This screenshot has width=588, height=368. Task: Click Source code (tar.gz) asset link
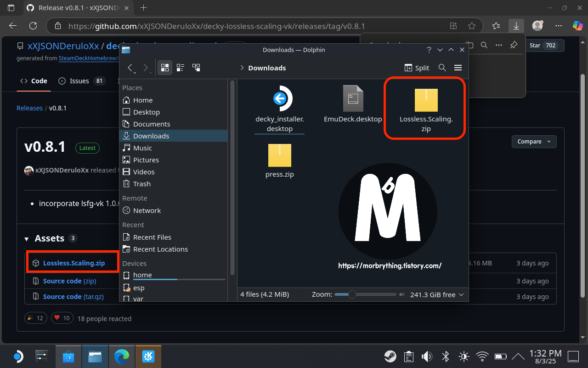pos(73,296)
